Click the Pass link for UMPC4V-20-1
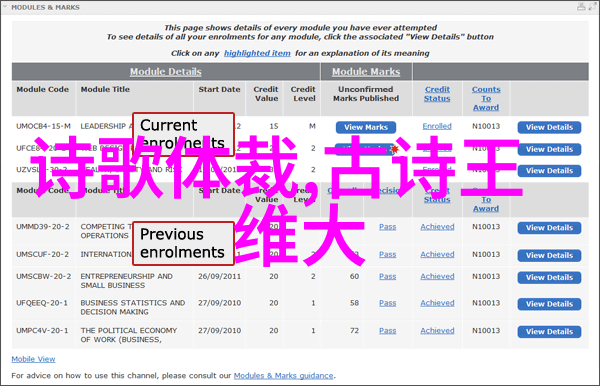Image resolution: width=600 pixels, height=386 pixels. [x=387, y=330]
